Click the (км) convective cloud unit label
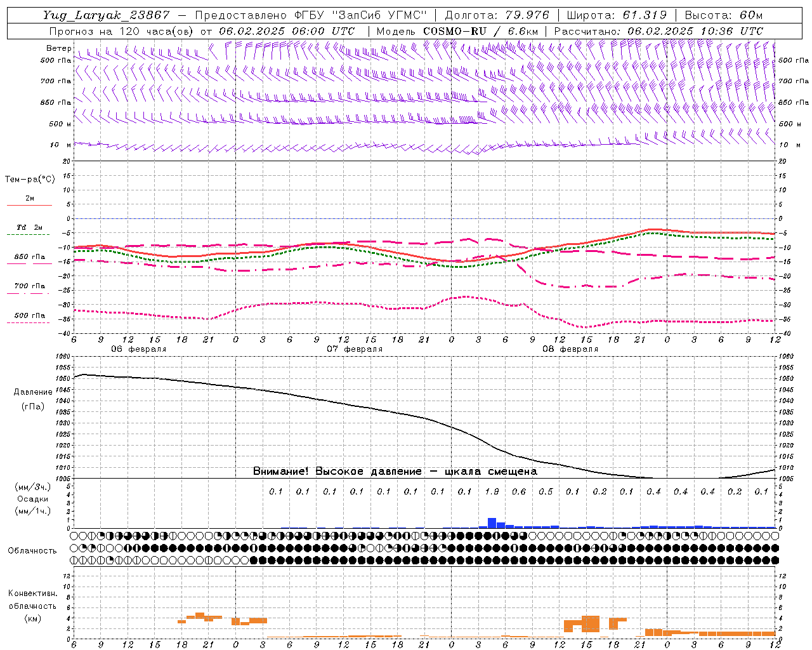The height and width of the screenshot is (650, 812). point(32,618)
